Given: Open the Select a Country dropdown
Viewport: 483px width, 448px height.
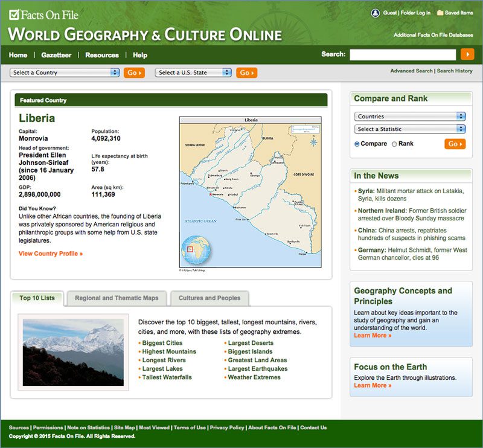Looking at the screenshot, I should (x=65, y=72).
